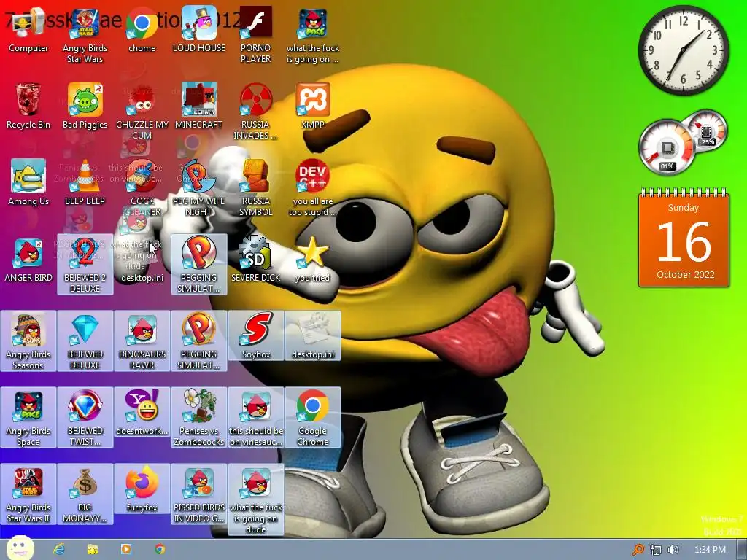747x560 pixels.
Task: Select the RUSSIA INVADES radiation icon
Action: tap(256, 112)
